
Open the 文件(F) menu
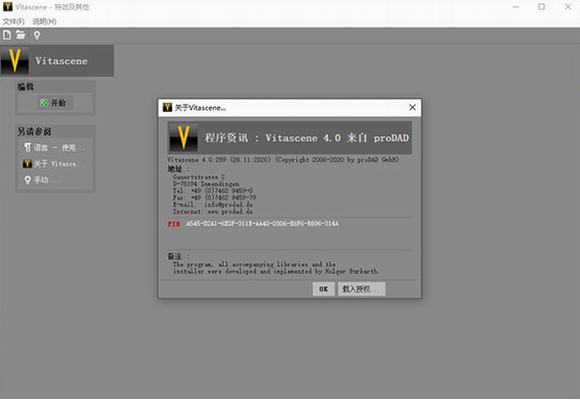click(14, 21)
